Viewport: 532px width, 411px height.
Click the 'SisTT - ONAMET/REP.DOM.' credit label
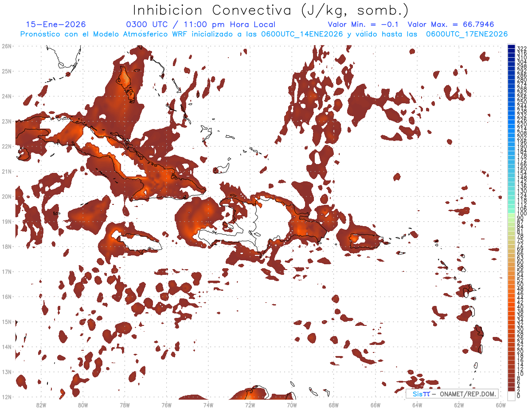coord(452,394)
